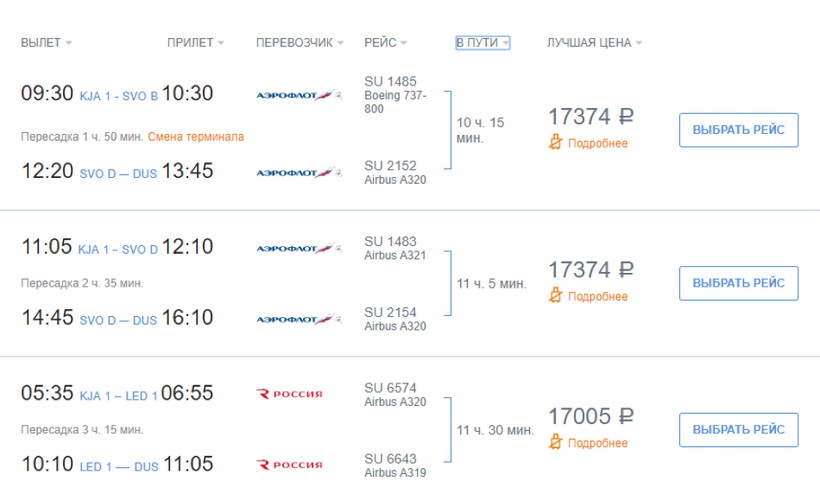820x500 pixels.
Task: Sort by РЕЙС flight number column
Action: coord(386,43)
